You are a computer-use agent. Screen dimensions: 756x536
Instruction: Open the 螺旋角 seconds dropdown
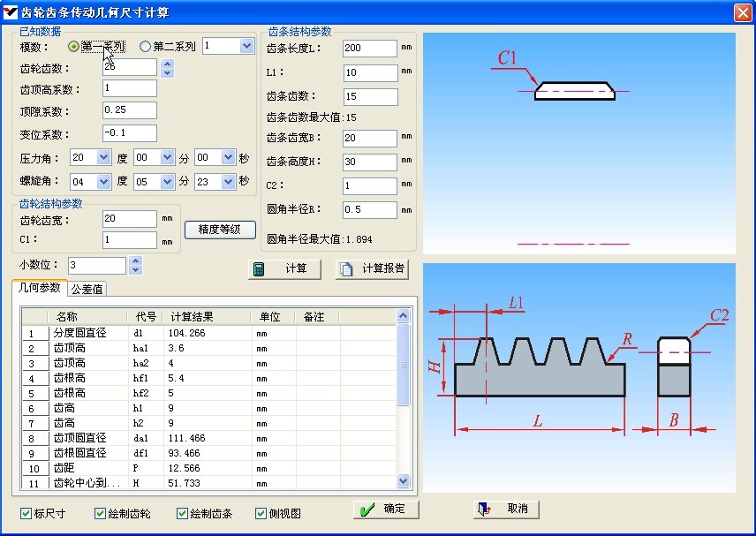pyautogui.click(x=230, y=181)
